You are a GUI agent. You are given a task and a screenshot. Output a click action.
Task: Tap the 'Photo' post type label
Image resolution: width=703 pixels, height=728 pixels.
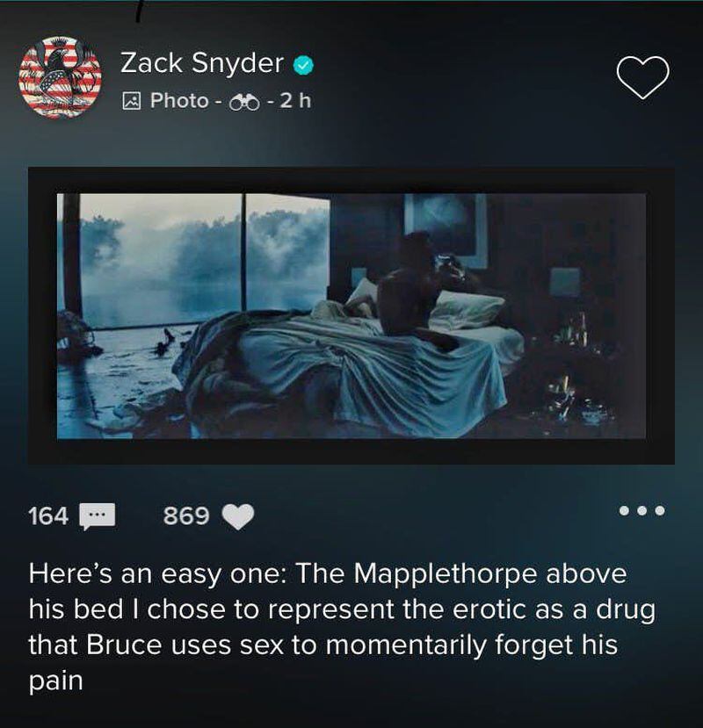pos(179,101)
